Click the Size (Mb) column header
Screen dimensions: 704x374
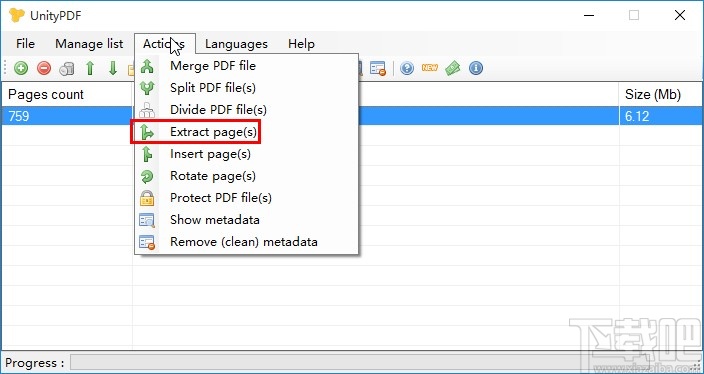(x=660, y=95)
